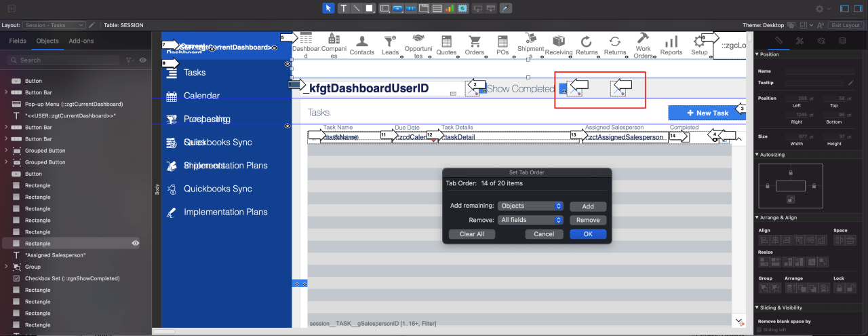
Task: Select the pointer selection tool
Action: point(328,8)
